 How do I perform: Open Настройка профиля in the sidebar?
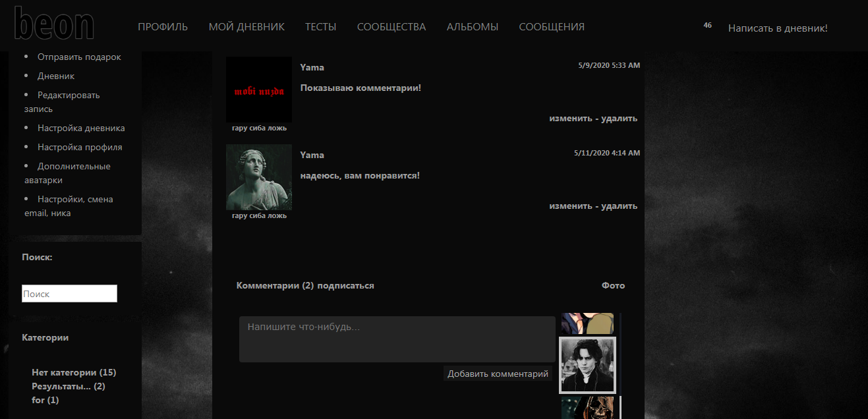click(80, 148)
